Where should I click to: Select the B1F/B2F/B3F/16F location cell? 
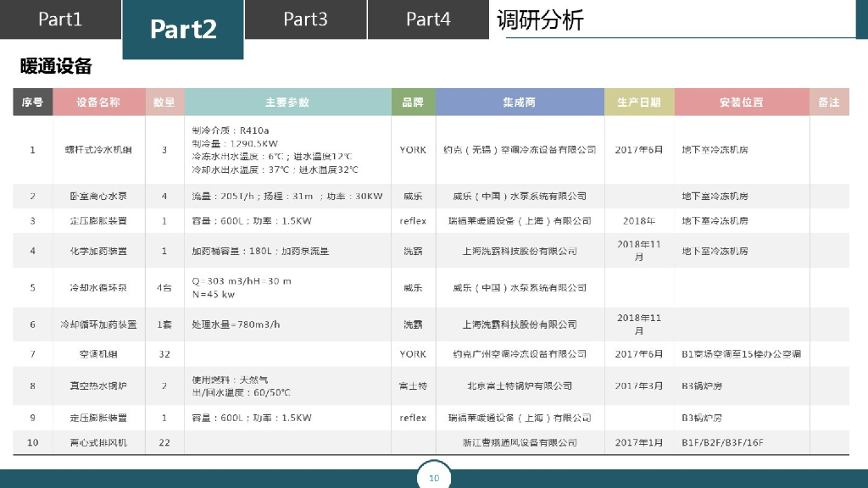723,442
